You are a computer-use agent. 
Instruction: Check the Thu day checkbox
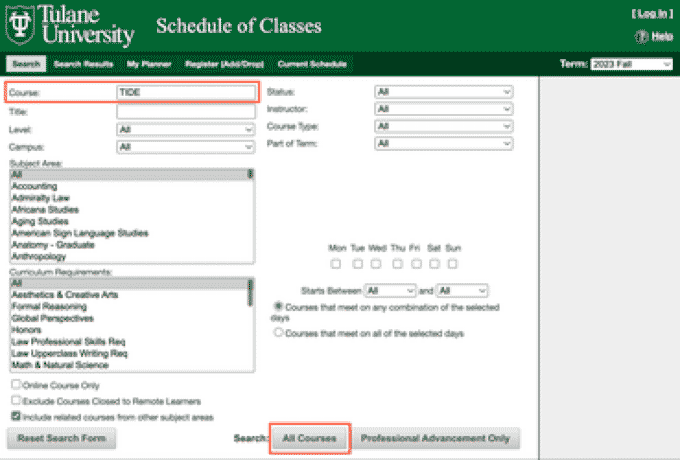tap(397, 264)
